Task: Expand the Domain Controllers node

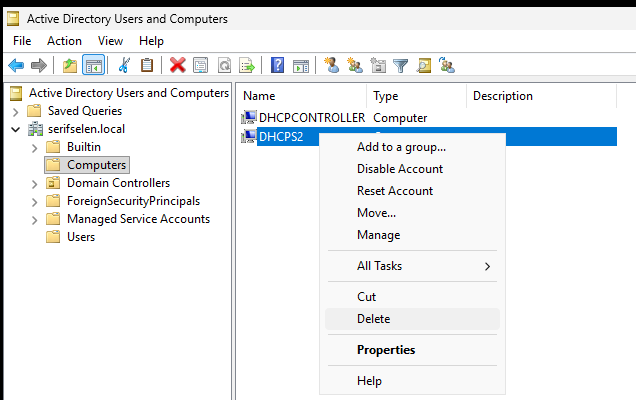Action: point(35,184)
